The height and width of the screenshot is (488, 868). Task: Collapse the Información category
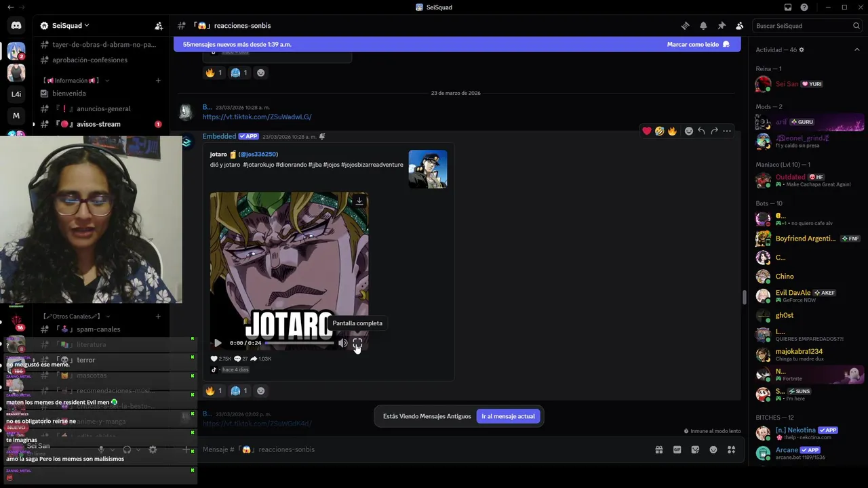pos(75,81)
